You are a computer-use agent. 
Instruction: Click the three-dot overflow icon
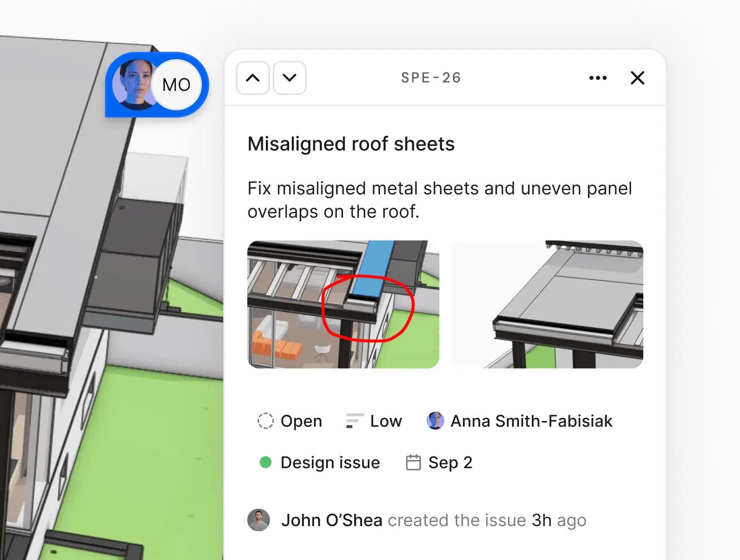[x=597, y=78]
